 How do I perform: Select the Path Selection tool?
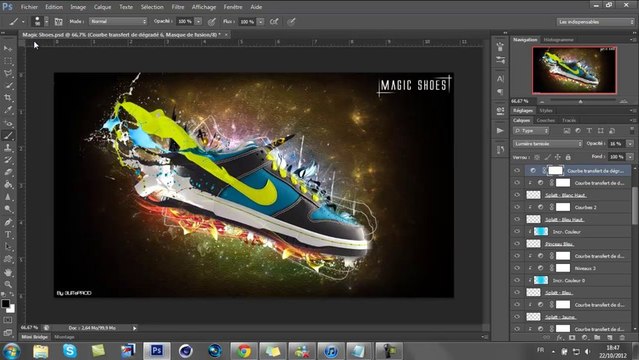tap(8, 247)
